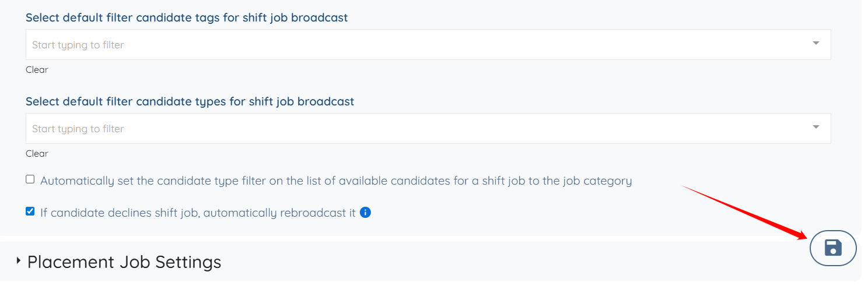Clear the selected candidate types filter
The image size is (868, 286).
(37, 154)
